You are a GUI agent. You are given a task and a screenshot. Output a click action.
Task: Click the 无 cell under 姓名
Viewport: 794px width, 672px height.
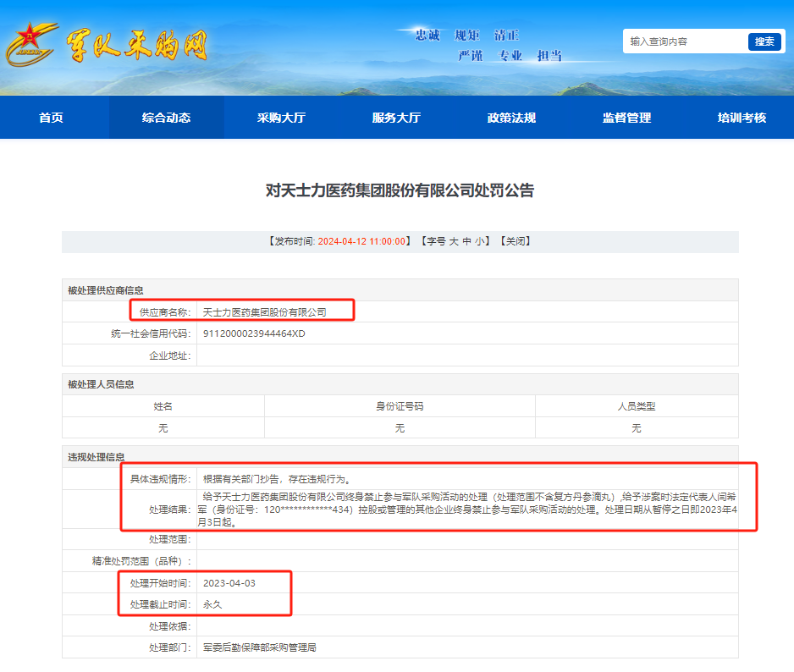(x=163, y=428)
